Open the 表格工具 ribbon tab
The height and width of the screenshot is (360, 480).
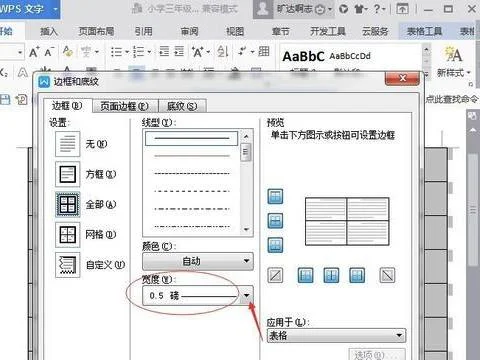click(x=424, y=31)
